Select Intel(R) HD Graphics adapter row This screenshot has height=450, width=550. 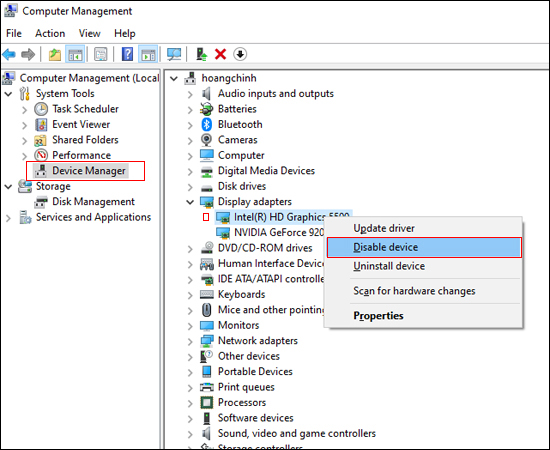point(283,217)
